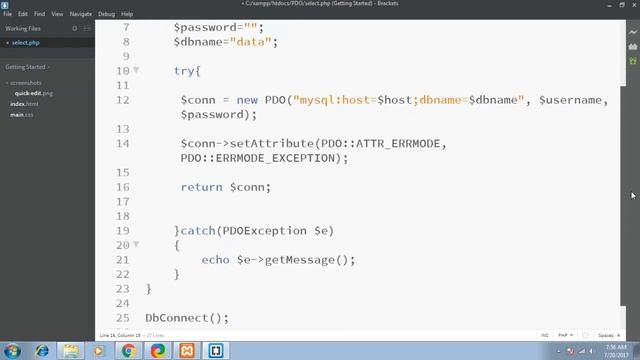This screenshot has width=640, height=360.
Task: Open the Extension Manager icon
Action: [x=633, y=47]
